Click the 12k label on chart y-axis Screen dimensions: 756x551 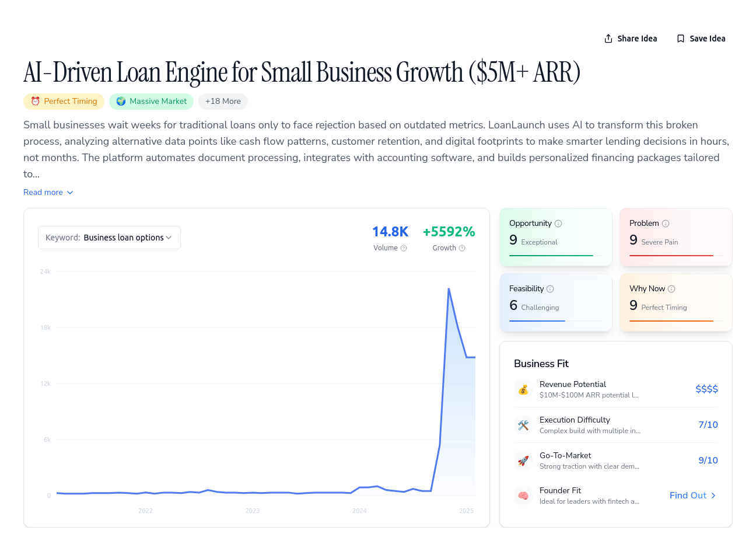[45, 383]
